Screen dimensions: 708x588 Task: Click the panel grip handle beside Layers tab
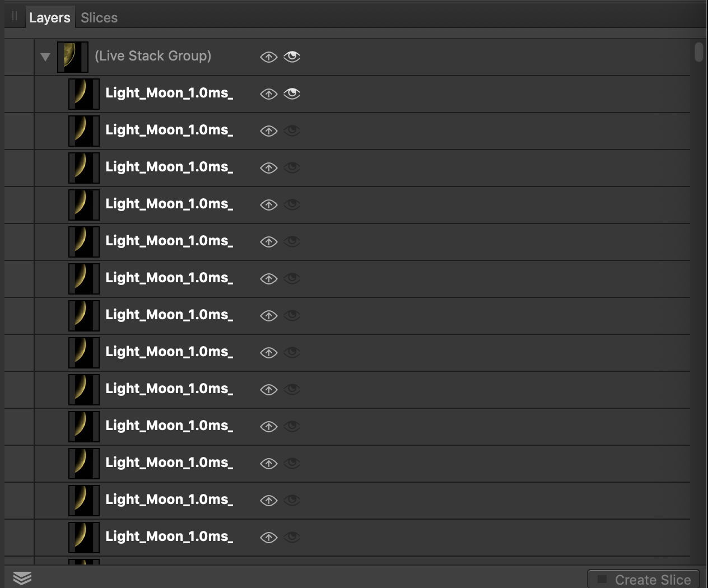pyautogui.click(x=15, y=16)
